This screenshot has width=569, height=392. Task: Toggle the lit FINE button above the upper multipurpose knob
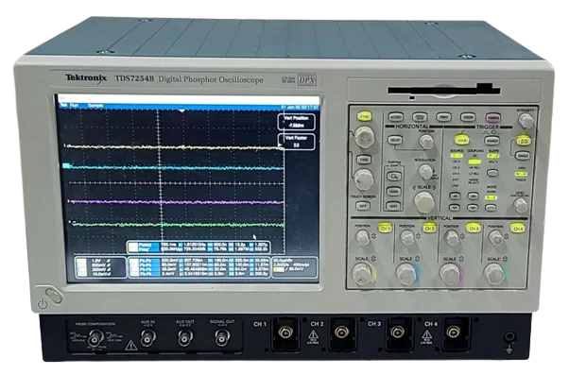[x=364, y=116]
